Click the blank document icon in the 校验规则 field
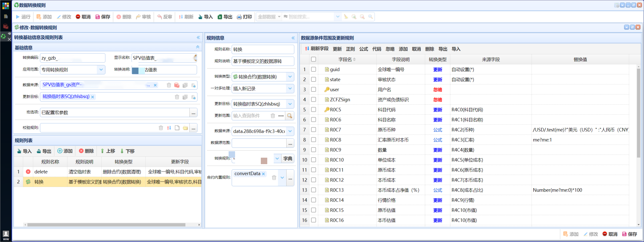The height and width of the screenshot is (242, 644). [177, 128]
